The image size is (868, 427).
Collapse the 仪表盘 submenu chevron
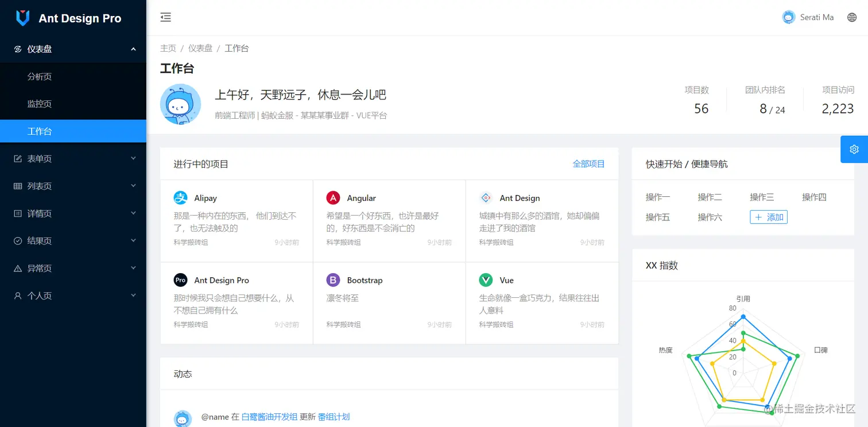tap(133, 49)
